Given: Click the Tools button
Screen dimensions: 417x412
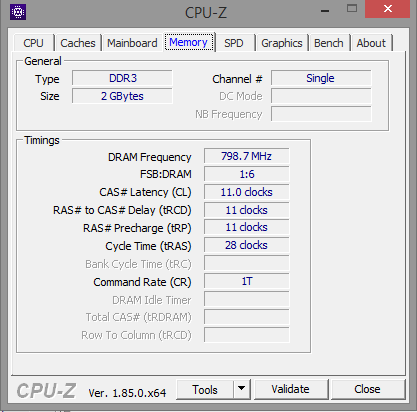Looking at the screenshot, I should click(205, 389).
